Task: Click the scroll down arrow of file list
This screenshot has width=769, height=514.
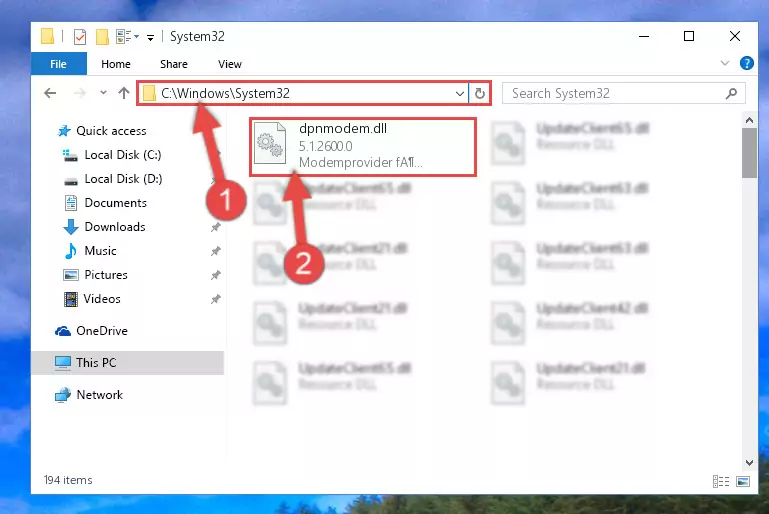Action: (749, 463)
